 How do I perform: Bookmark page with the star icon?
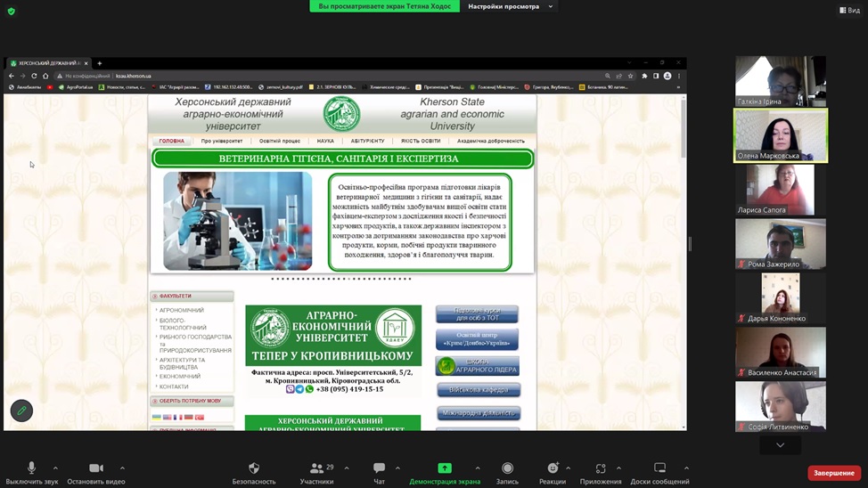click(631, 76)
